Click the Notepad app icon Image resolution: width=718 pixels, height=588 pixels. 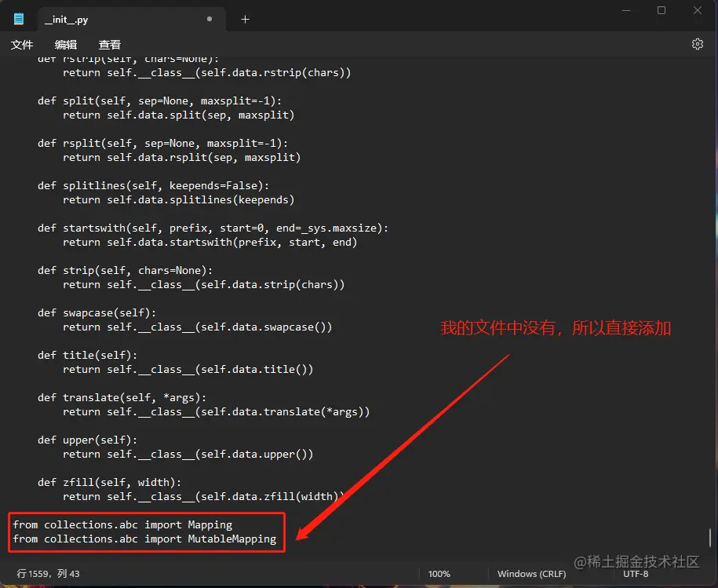[19, 19]
